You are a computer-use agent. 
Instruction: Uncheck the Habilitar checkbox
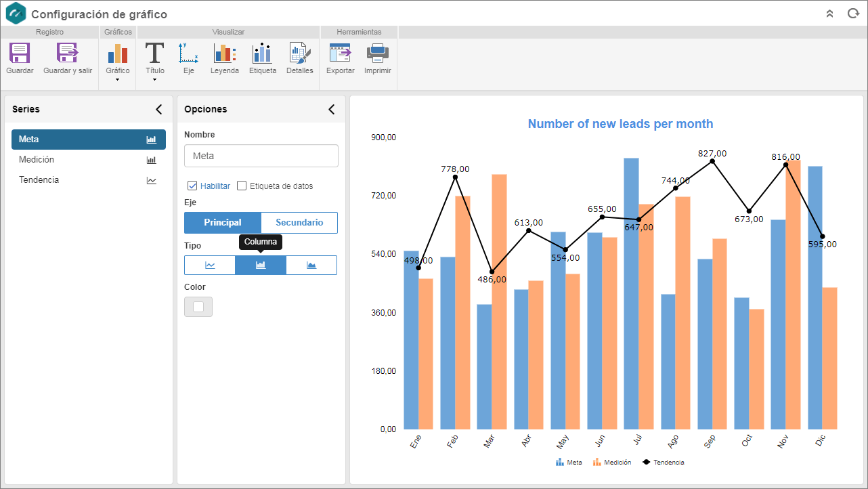point(192,186)
